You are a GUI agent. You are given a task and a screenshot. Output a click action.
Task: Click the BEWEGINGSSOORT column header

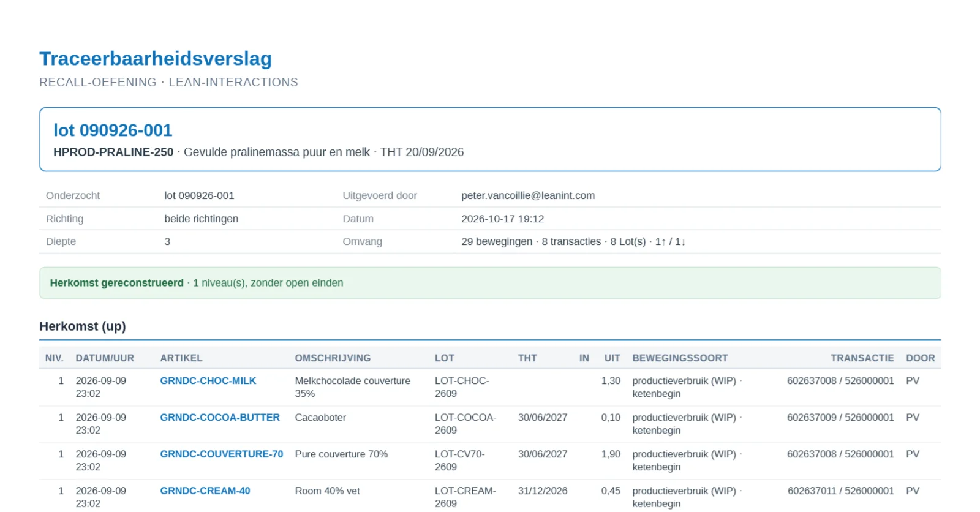click(680, 358)
